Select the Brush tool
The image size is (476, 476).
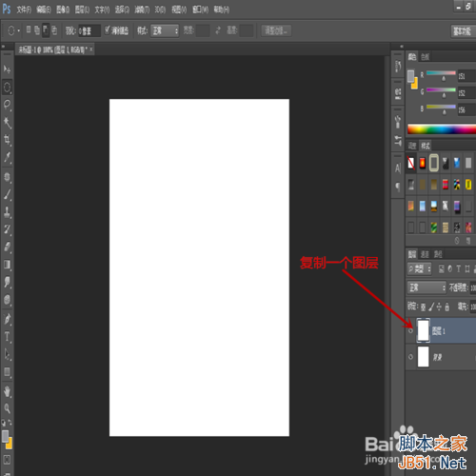tap(7, 194)
